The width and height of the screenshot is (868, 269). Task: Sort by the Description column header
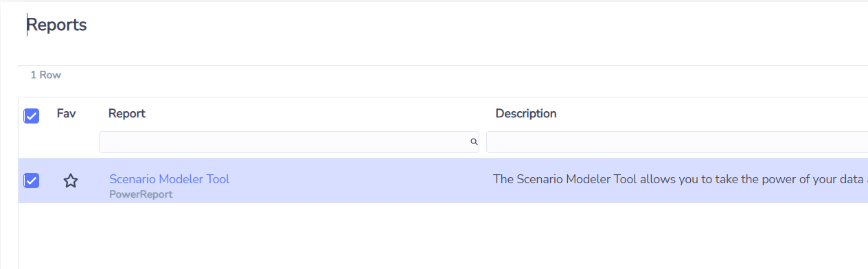(x=526, y=114)
